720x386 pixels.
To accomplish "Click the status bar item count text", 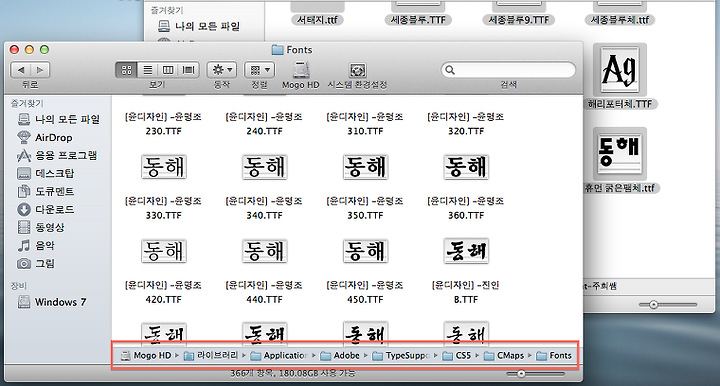I will (293, 373).
